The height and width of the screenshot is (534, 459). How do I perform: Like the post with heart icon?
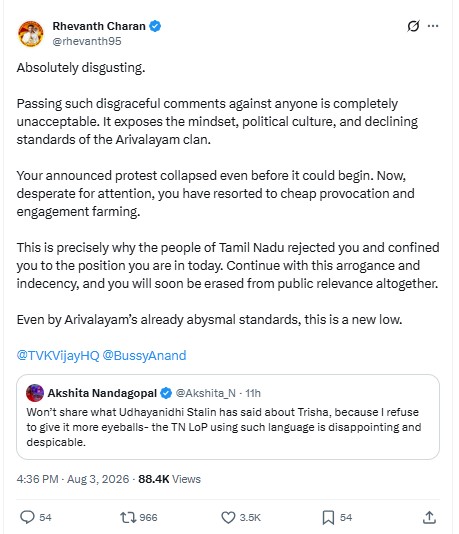pos(228,517)
